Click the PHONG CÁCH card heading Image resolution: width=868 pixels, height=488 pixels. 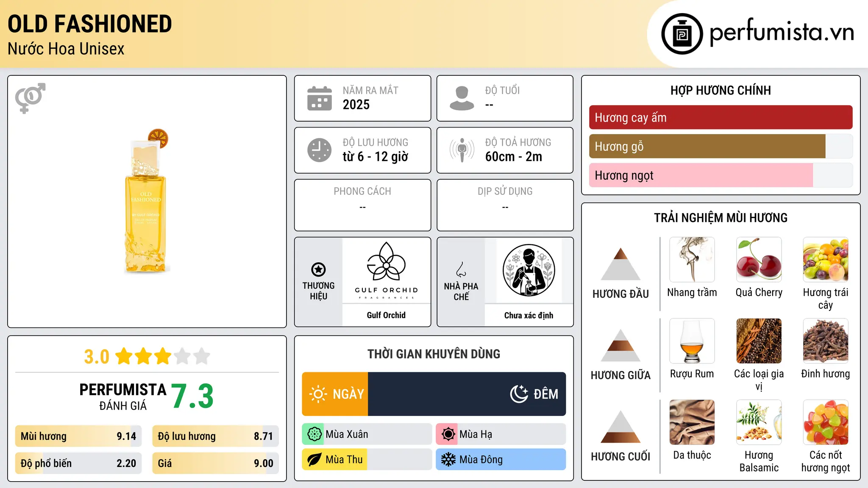pyautogui.click(x=362, y=191)
